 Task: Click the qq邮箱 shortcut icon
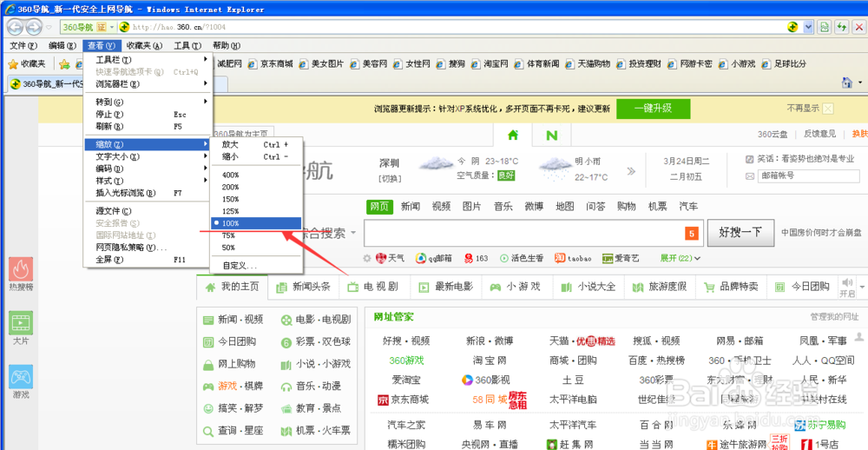(x=421, y=258)
